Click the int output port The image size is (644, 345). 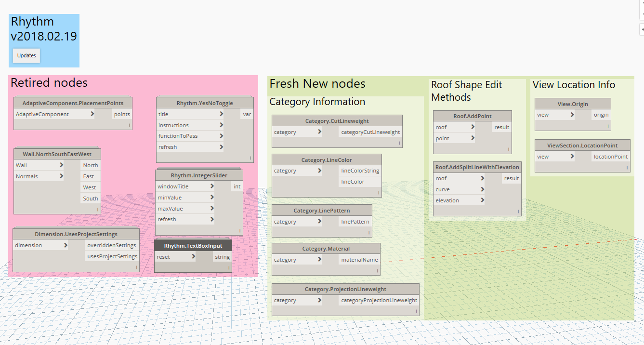(x=237, y=186)
